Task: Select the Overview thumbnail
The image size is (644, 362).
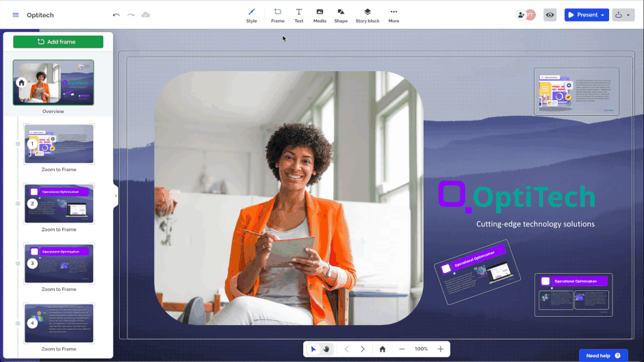Action: [53, 82]
